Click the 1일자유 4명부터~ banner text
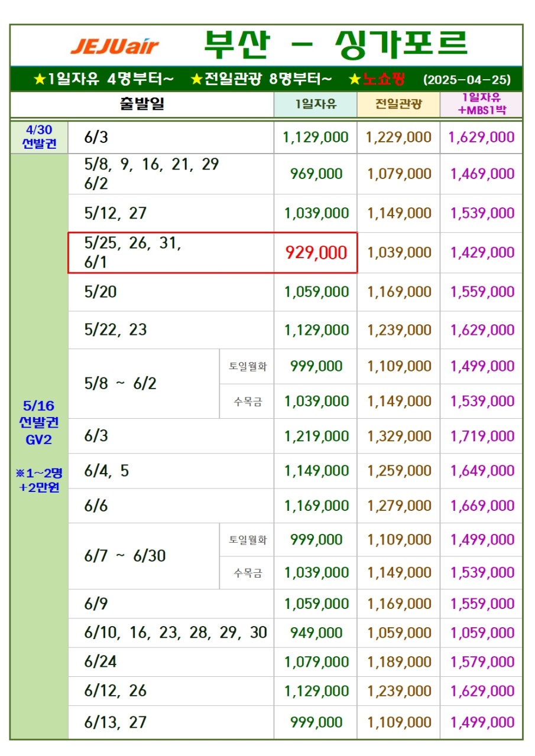Viewport: 535px width, 756px height. tap(103, 79)
